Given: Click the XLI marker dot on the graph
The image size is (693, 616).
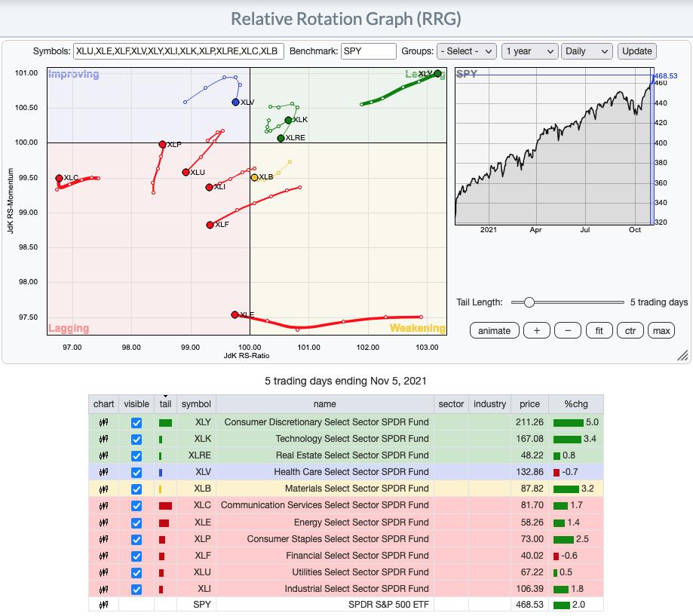Looking at the screenshot, I should pos(209,187).
